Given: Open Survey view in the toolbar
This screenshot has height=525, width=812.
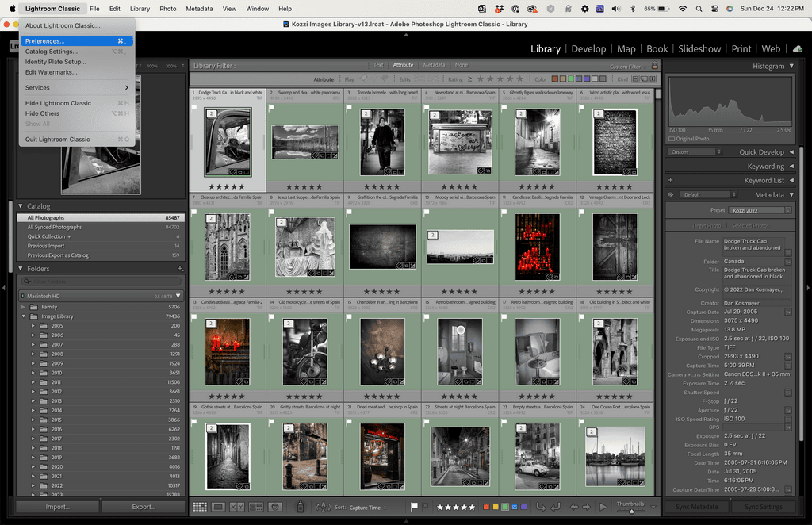Looking at the screenshot, I should (256, 507).
